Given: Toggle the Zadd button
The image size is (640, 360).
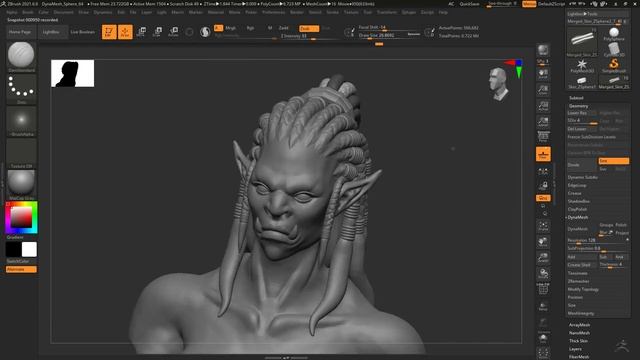Looking at the screenshot, I should click(x=284, y=28).
